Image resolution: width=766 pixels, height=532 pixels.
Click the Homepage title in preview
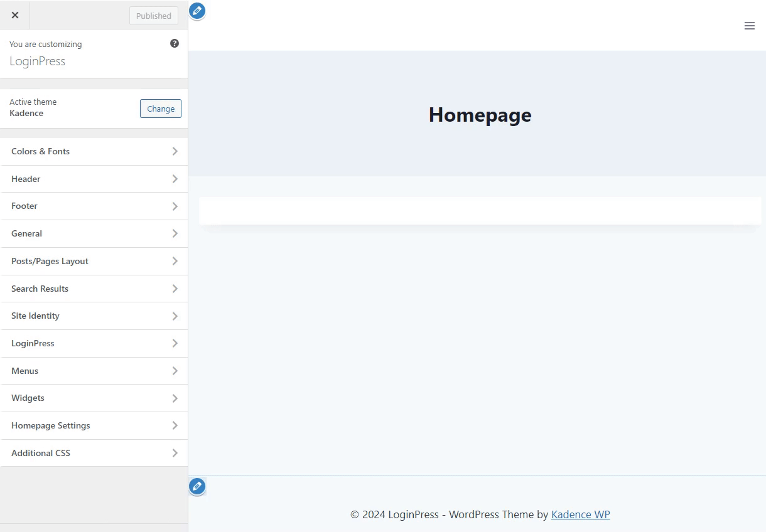pyautogui.click(x=480, y=115)
